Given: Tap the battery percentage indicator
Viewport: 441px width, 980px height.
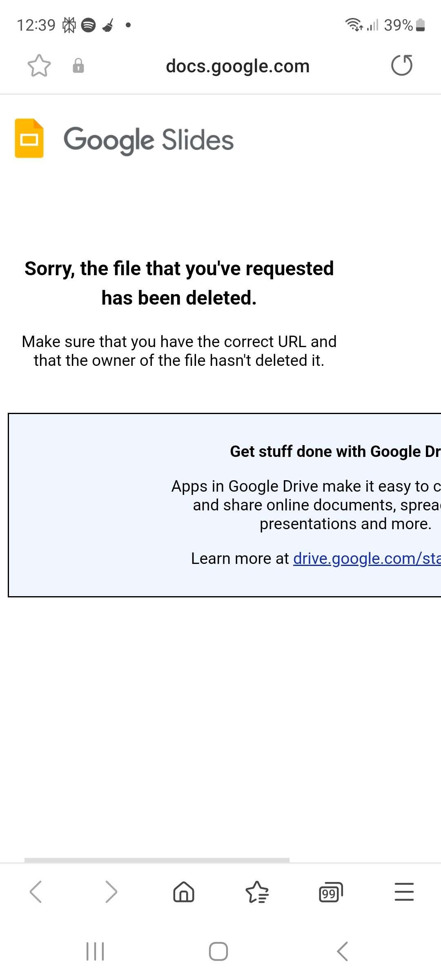Looking at the screenshot, I should click(399, 25).
